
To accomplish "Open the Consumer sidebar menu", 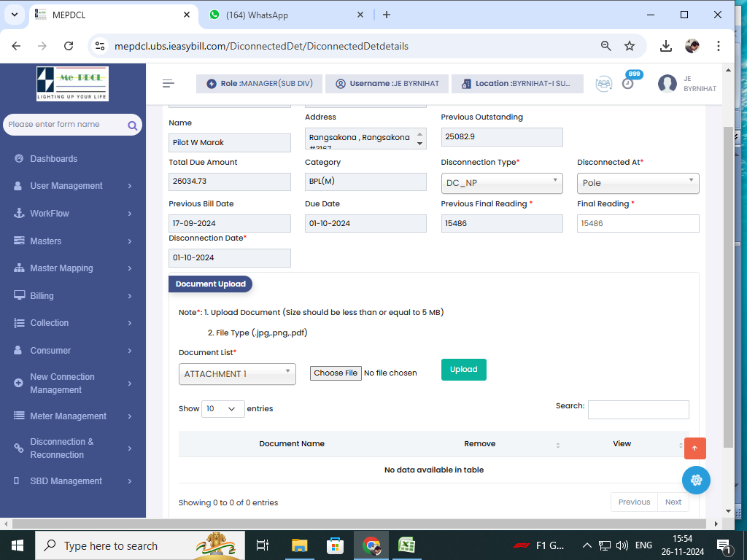I will [72, 351].
